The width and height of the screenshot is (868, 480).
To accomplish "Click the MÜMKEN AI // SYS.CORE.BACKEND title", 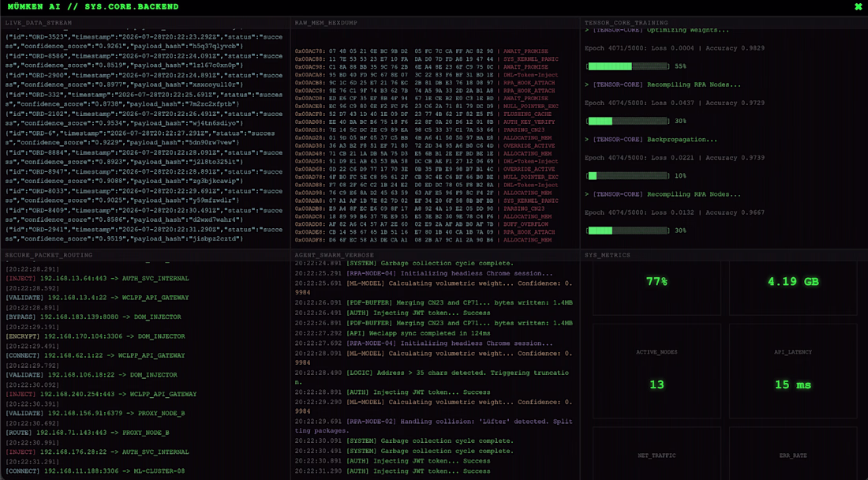I will tap(93, 6).
